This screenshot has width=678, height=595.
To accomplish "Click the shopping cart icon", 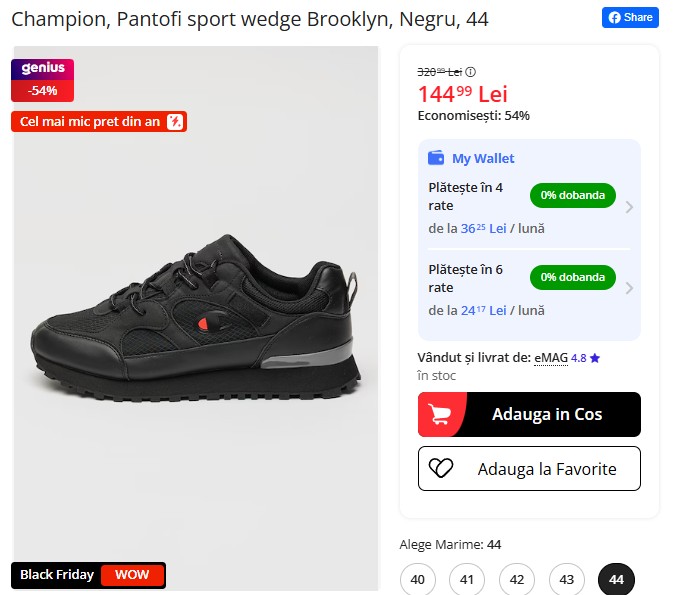I will coord(441,414).
